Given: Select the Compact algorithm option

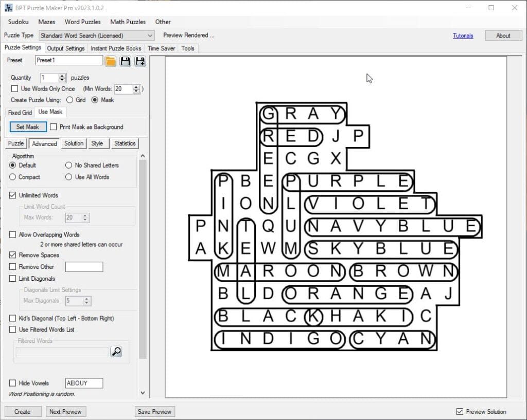Looking at the screenshot, I should (13, 177).
